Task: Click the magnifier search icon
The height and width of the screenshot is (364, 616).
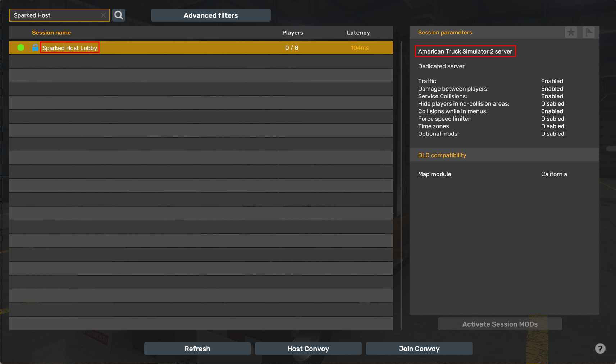Action: [119, 15]
